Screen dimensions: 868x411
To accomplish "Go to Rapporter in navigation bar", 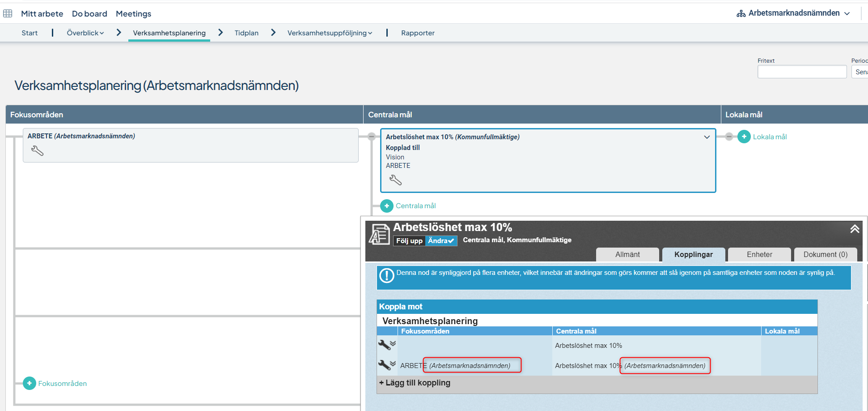I will pyautogui.click(x=418, y=33).
